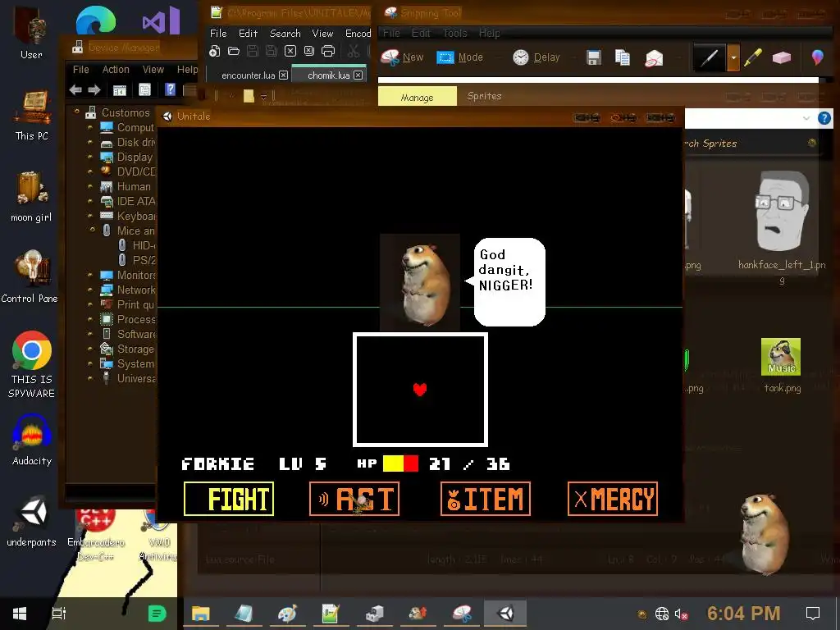840x630 pixels.
Task: Expand the Processors tree node
Action: 90,319
